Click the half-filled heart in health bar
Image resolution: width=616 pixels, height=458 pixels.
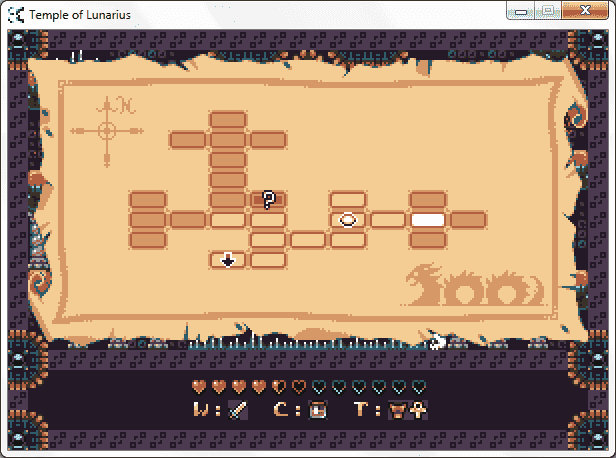279,387
